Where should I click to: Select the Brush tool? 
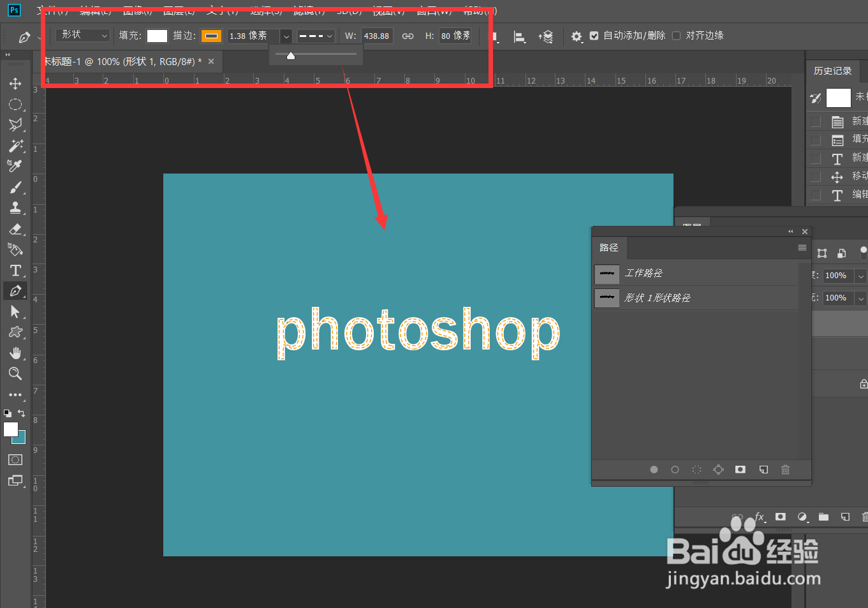click(15, 187)
